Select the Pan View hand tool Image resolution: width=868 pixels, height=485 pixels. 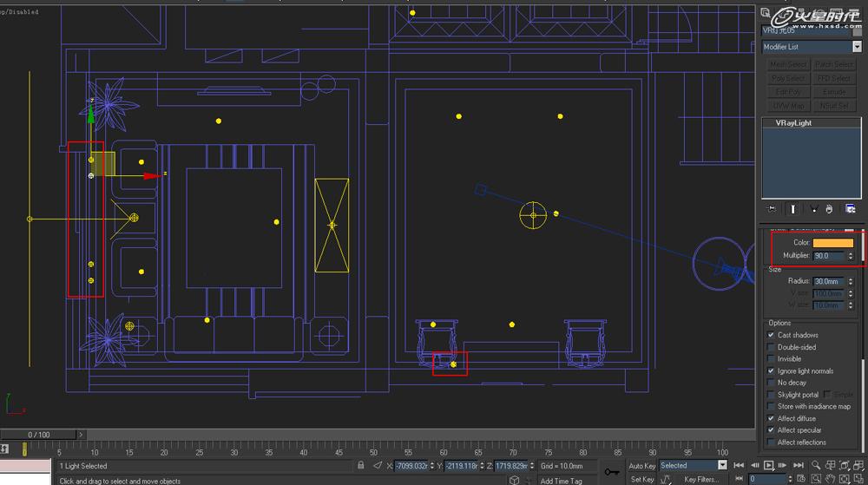pos(831,479)
